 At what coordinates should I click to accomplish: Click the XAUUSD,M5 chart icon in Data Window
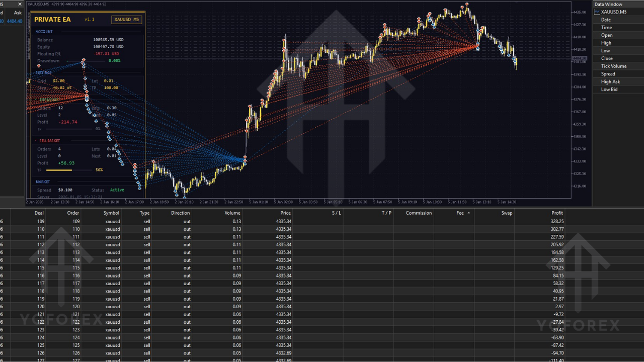point(597,12)
